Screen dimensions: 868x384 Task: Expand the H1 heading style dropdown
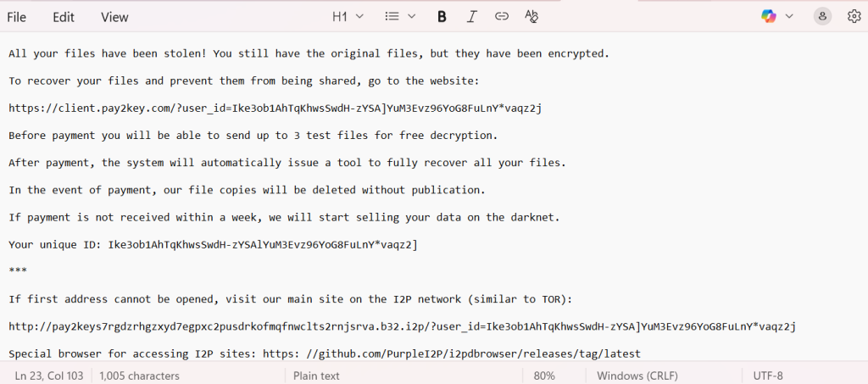click(348, 16)
